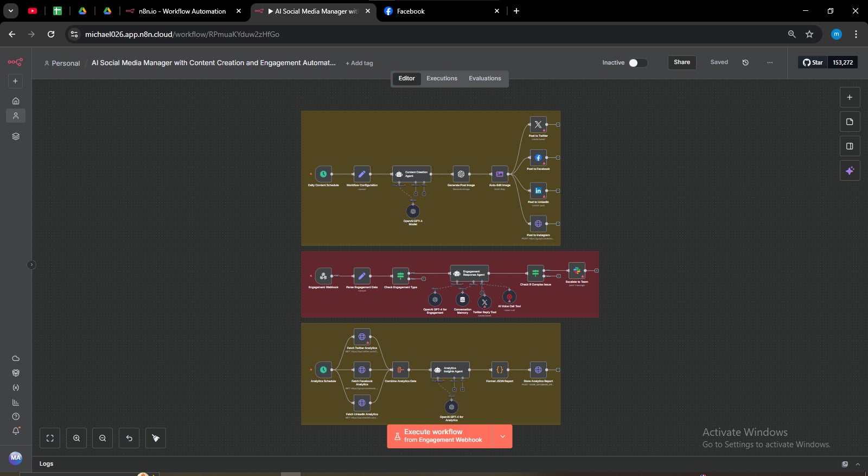The image size is (868, 476).
Task: Click the Post to Instagram node
Action: (x=538, y=224)
